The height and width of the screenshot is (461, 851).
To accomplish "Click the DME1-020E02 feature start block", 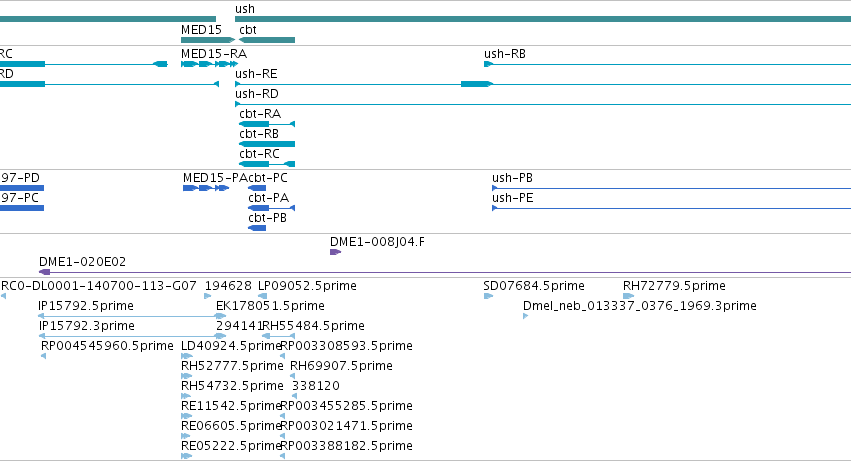I will [45, 272].
